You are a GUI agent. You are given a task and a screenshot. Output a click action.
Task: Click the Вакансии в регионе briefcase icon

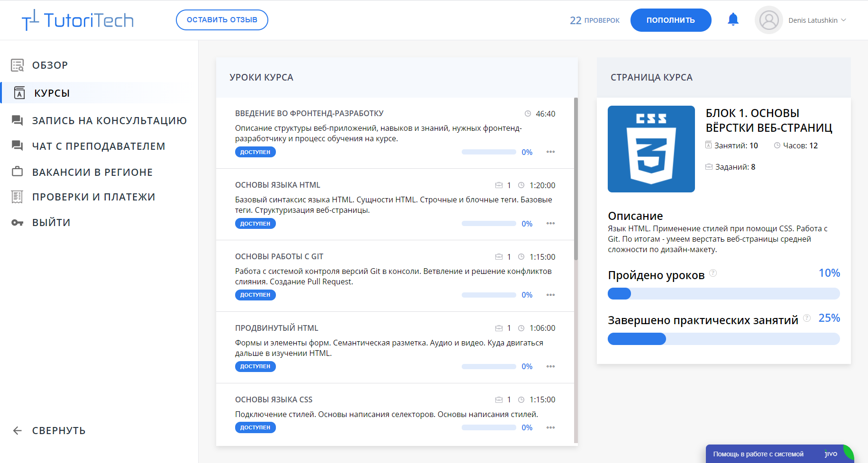tap(18, 172)
